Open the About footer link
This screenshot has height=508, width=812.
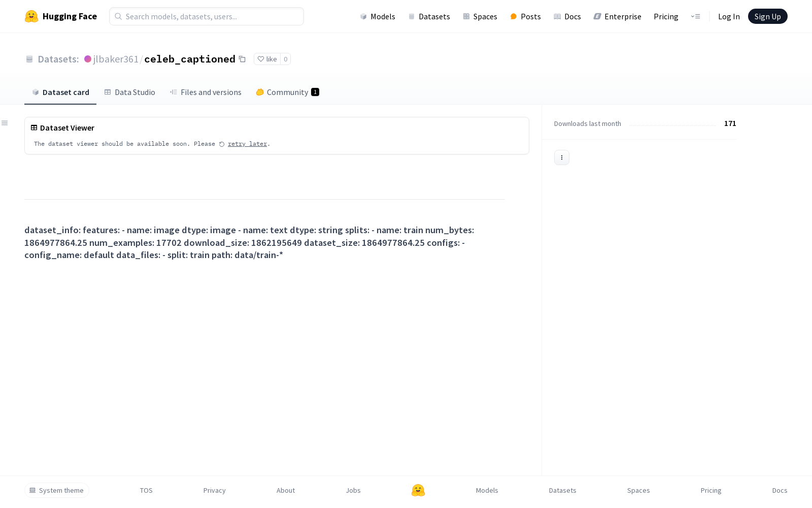(x=286, y=490)
